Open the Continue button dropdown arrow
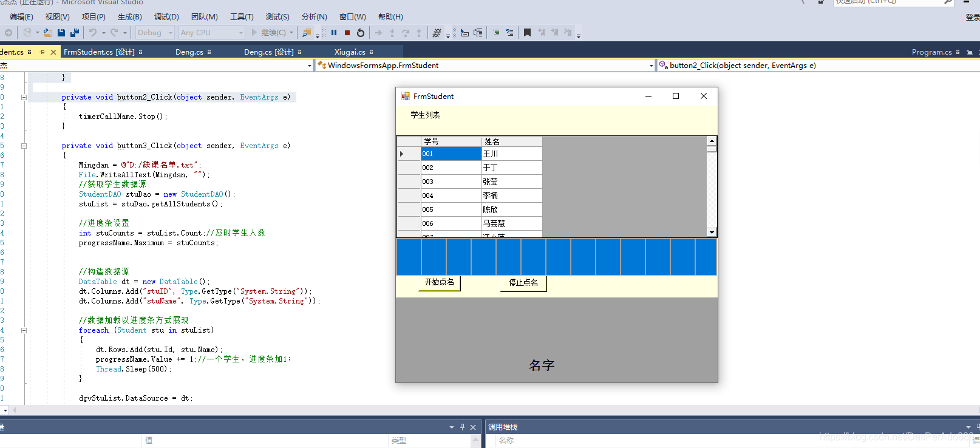980x448 pixels. click(x=291, y=33)
